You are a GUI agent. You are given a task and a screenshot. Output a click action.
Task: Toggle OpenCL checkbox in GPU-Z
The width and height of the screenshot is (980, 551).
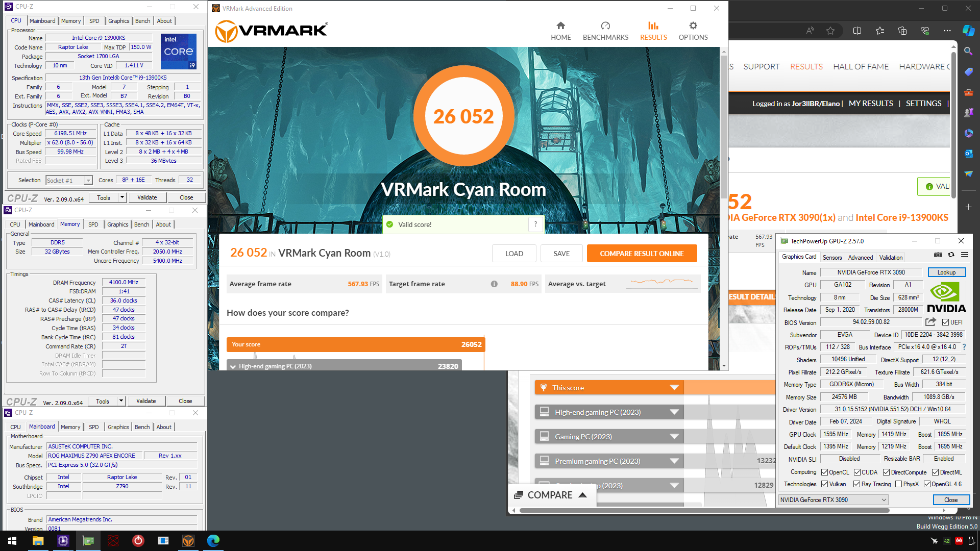824,472
